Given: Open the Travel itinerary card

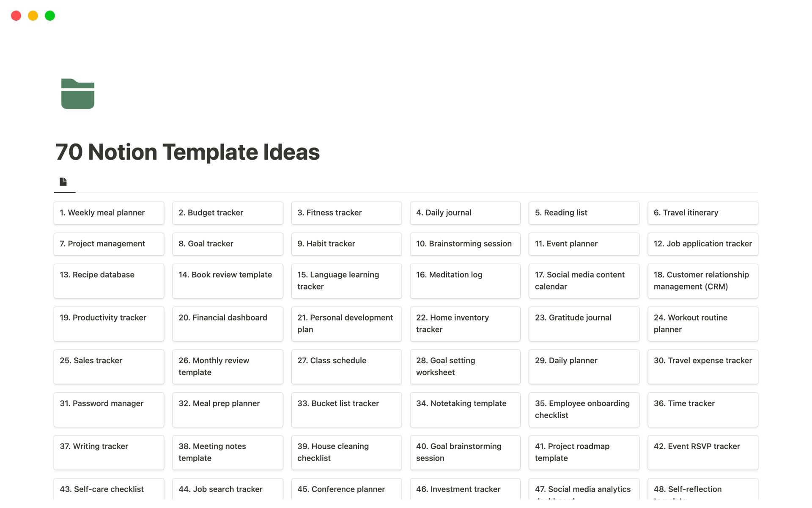Looking at the screenshot, I should (702, 213).
